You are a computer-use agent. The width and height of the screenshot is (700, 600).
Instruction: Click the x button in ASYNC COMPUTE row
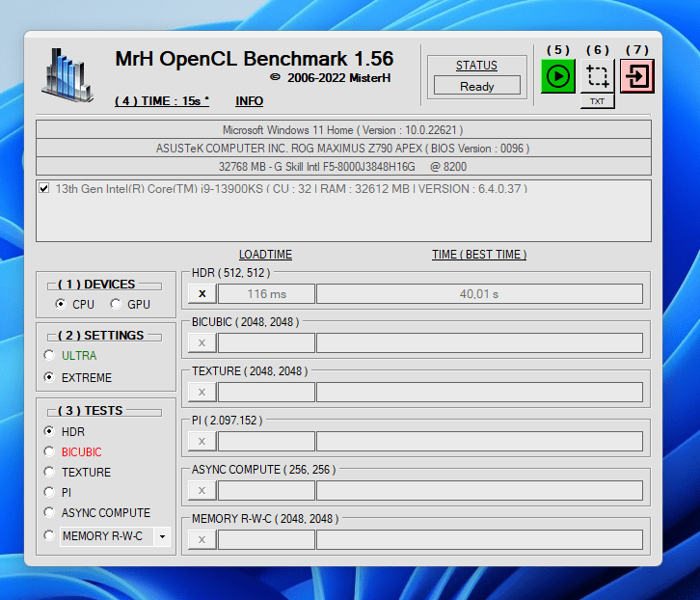point(202,490)
